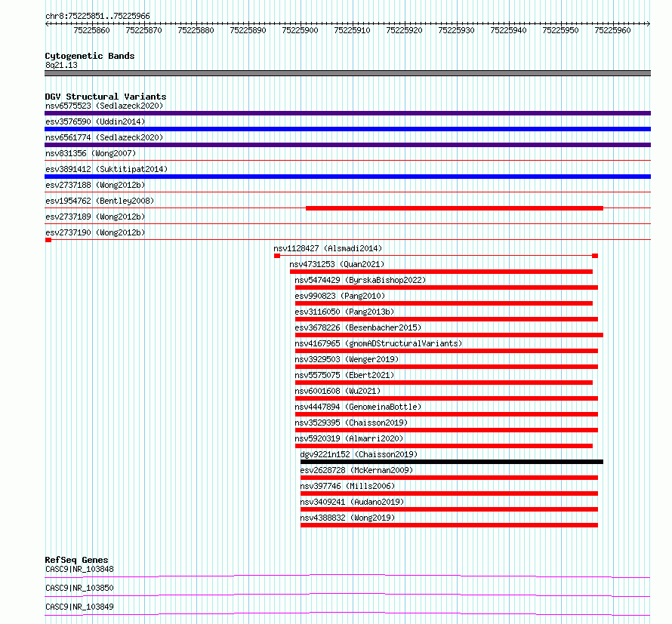Select the esv2737189 (Wong2012b) label
Image resolution: width=672 pixels, height=624 pixels.
pyautogui.click(x=95, y=217)
